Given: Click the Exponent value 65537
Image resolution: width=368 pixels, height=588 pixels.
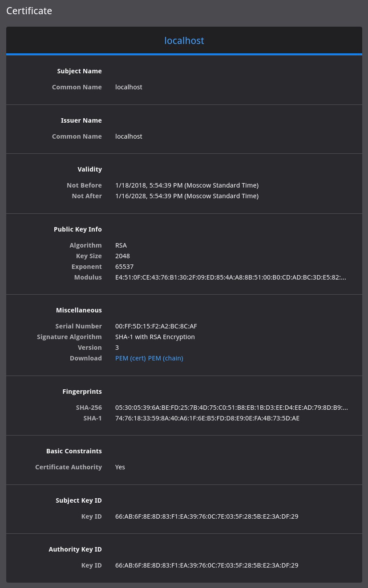Looking at the screenshot, I should coord(124,267).
